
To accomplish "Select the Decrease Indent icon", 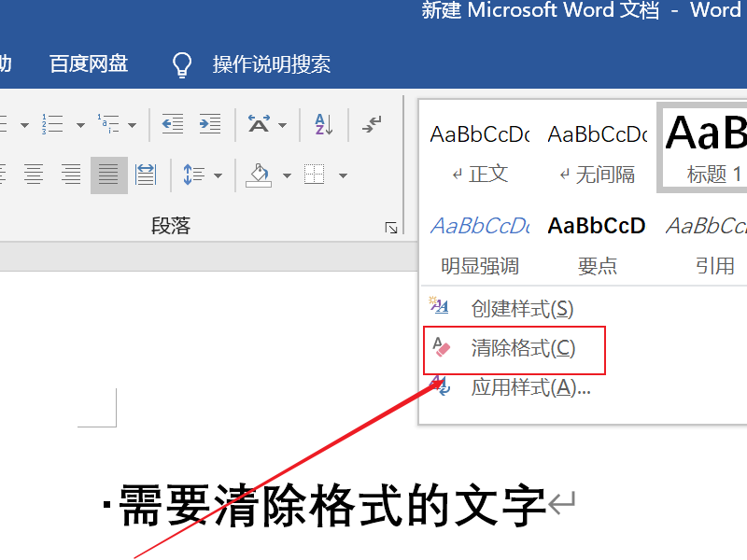I will coord(173,123).
